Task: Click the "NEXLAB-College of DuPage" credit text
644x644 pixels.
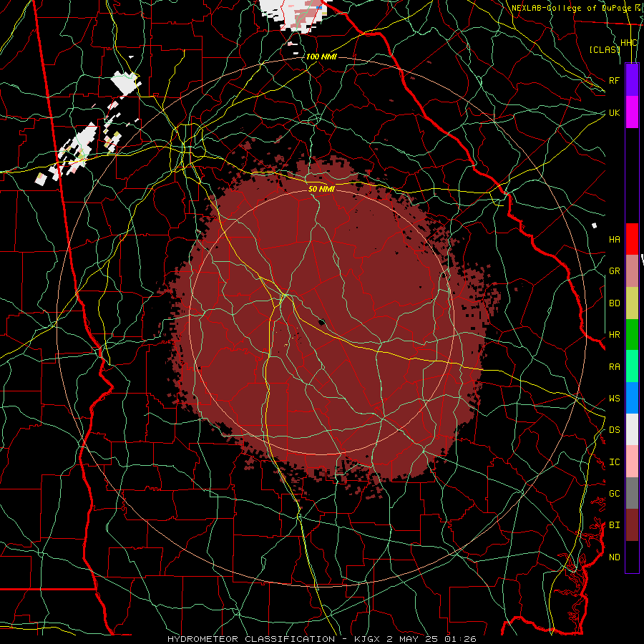Action: pos(572,8)
